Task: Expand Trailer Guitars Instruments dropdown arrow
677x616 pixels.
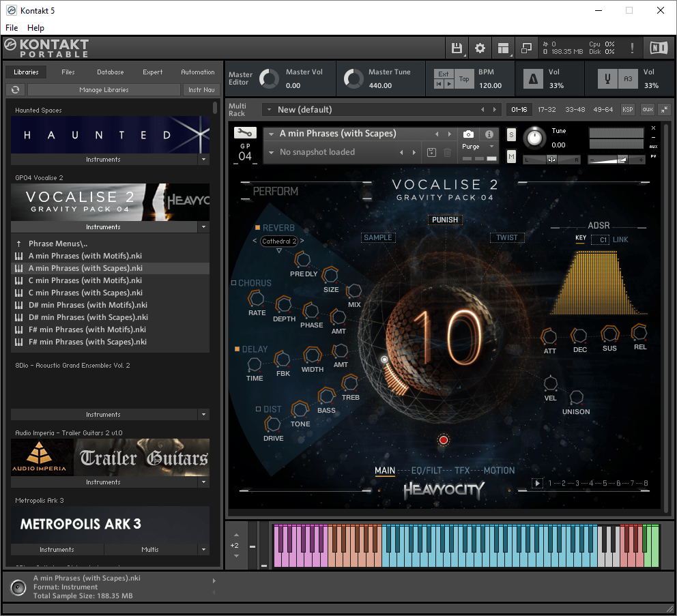Action: click(x=204, y=482)
